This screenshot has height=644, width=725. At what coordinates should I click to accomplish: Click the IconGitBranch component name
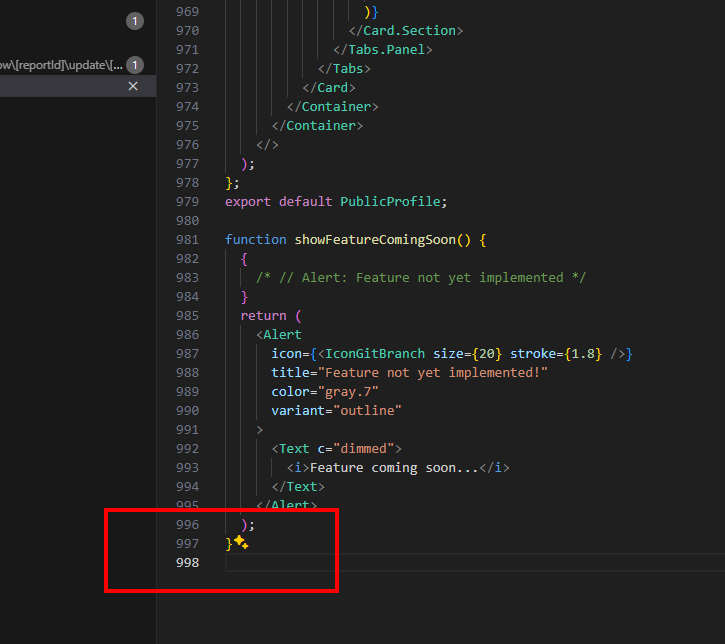coord(375,354)
